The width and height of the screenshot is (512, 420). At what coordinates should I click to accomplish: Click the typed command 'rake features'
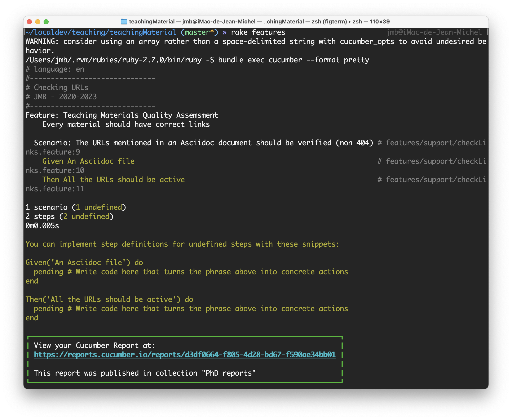258,32
